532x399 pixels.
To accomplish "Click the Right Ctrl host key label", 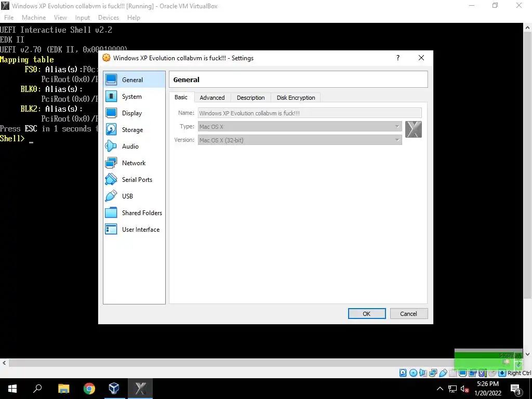I will click(x=519, y=373).
